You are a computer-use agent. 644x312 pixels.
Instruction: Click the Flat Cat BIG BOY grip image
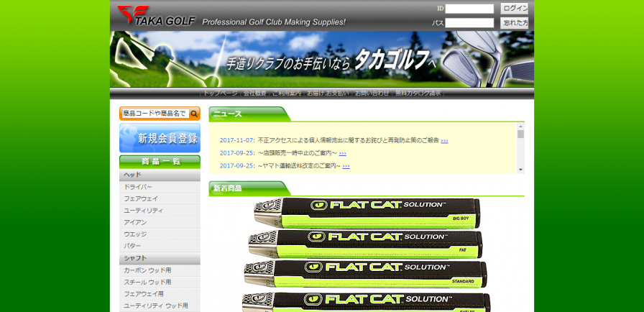click(x=367, y=213)
